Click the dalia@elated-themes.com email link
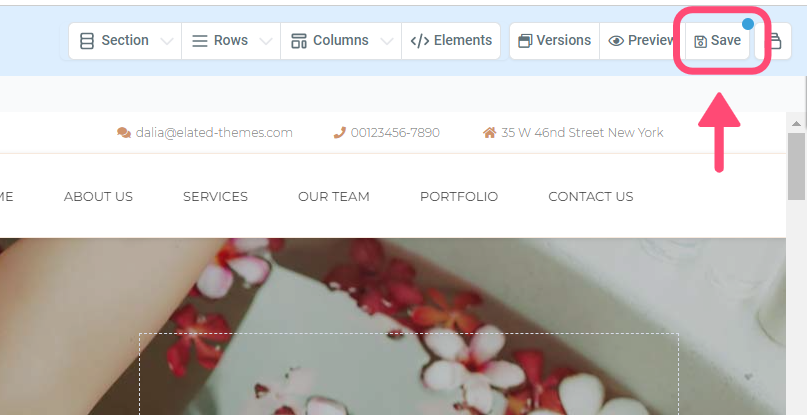This screenshot has width=807, height=415. point(214,133)
